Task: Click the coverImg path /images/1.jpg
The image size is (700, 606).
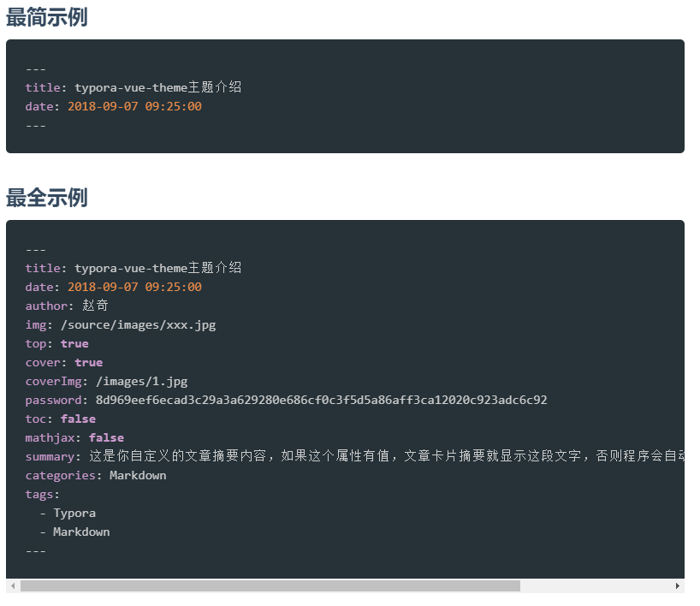Action: (x=141, y=382)
